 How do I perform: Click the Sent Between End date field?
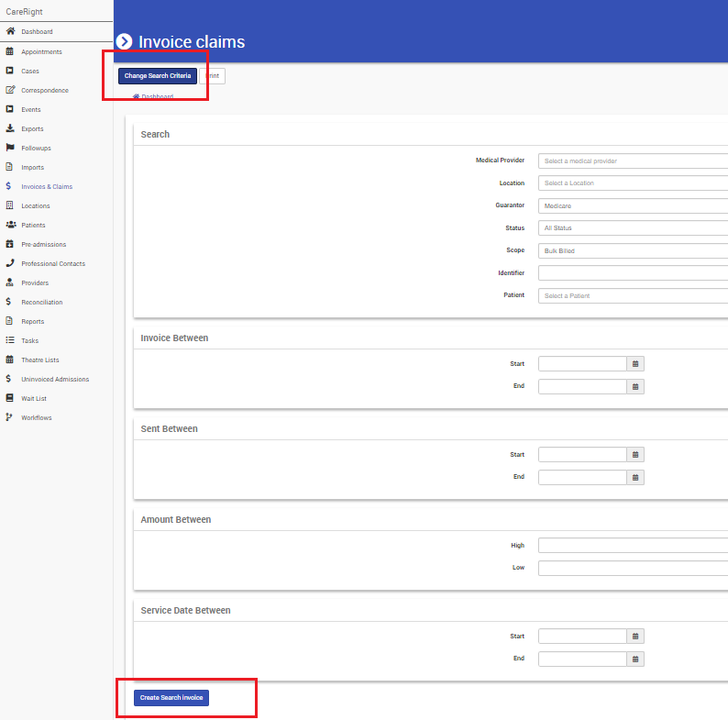tap(583, 478)
